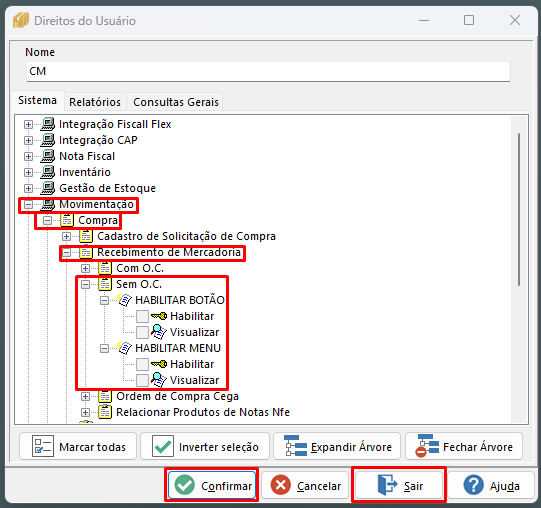The image size is (541, 508).
Task: Collapse the Movimentação node
Action: click(x=29, y=205)
